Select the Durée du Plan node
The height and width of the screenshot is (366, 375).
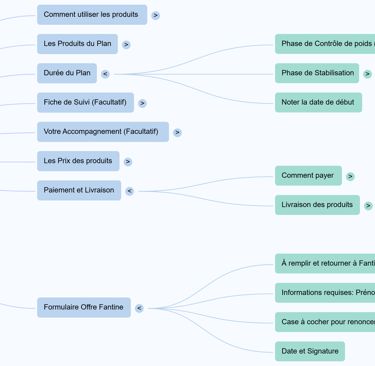67,73
